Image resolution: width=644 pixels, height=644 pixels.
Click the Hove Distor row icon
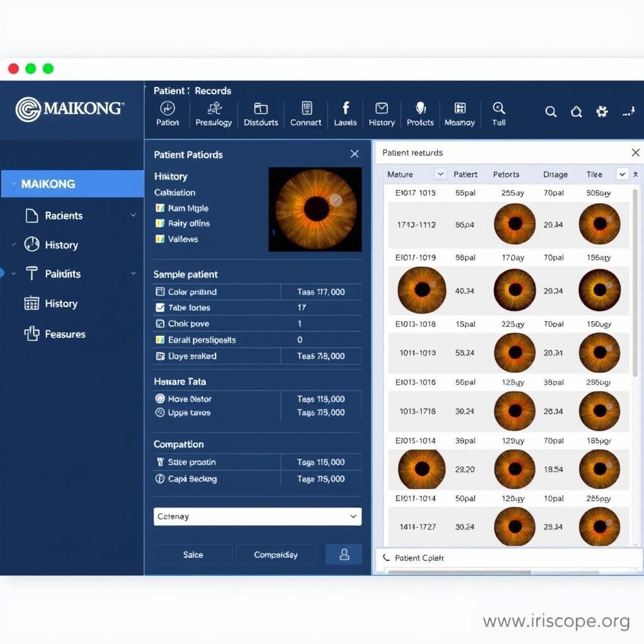(x=160, y=398)
